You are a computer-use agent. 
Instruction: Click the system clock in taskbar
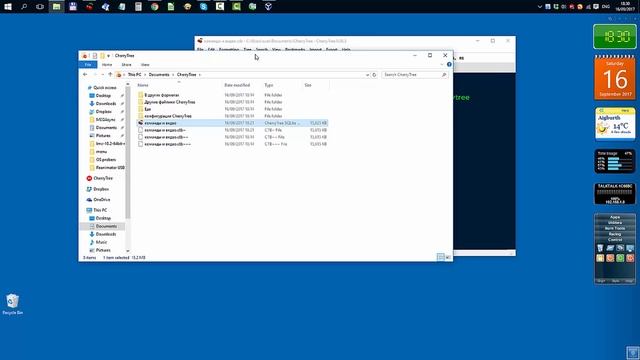click(x=625, y=6)
